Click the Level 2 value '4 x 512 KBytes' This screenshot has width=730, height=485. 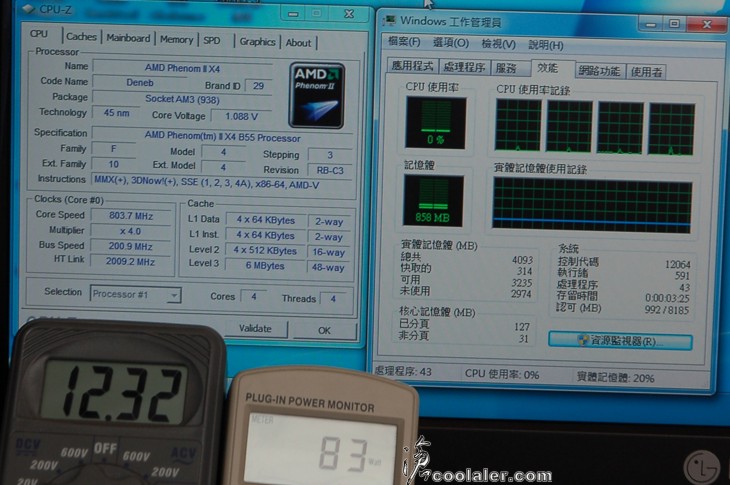[x=265, y=251]
